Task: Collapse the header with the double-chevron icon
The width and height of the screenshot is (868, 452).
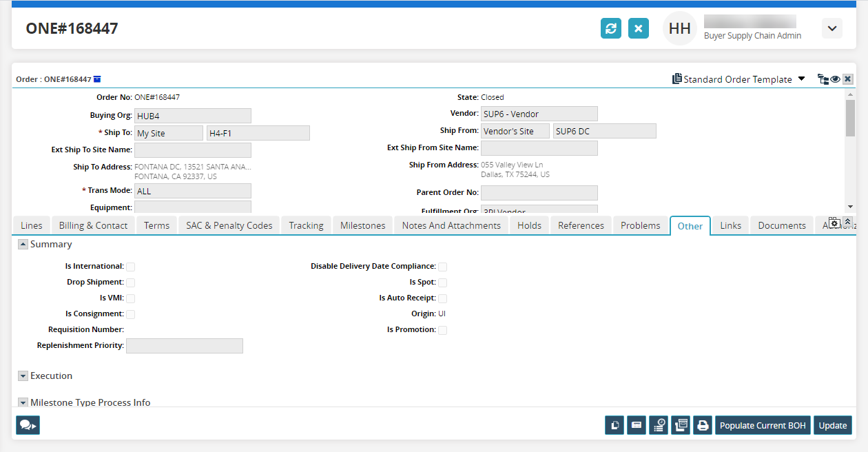Action: 848,222
